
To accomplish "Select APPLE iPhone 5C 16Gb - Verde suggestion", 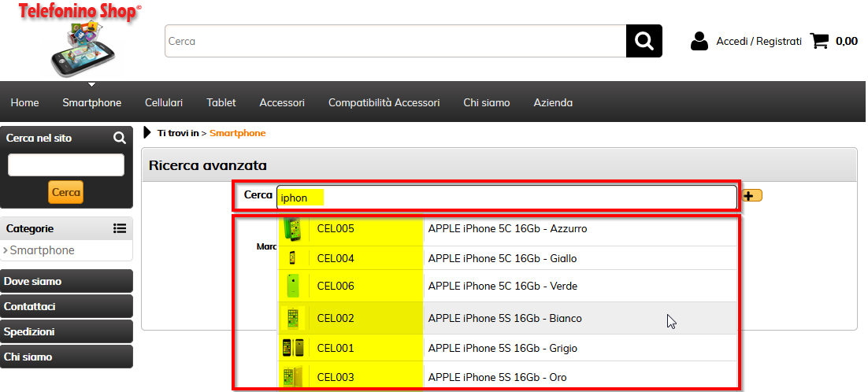I will click(503, 286).
